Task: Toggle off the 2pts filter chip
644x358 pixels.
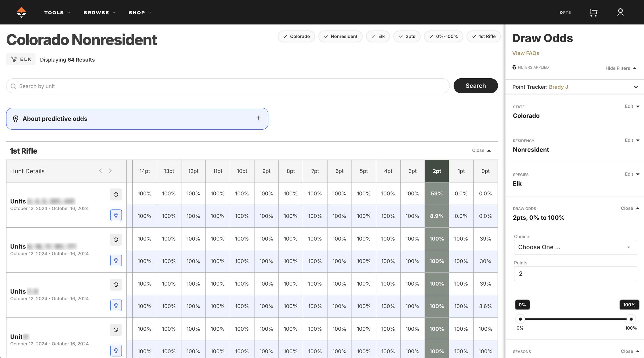Action: (x=407, y=36)
